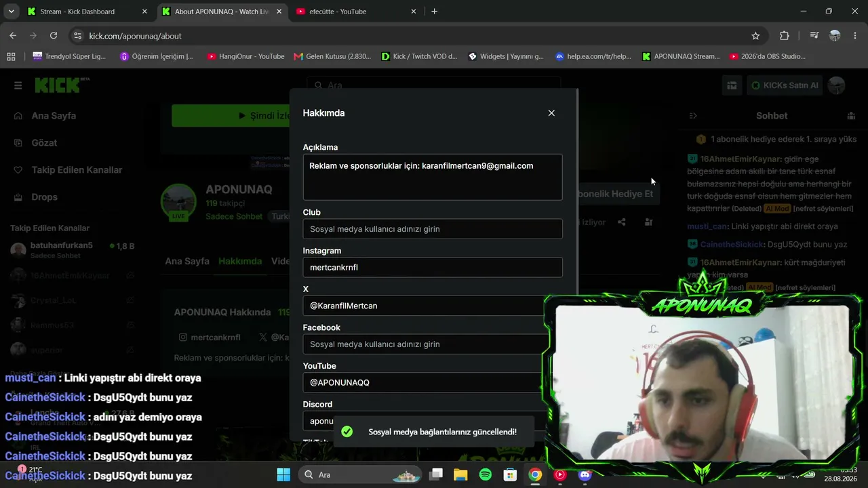Go to the KICK logo home
The width and height of the screenshot is (868, 488).
62,85
